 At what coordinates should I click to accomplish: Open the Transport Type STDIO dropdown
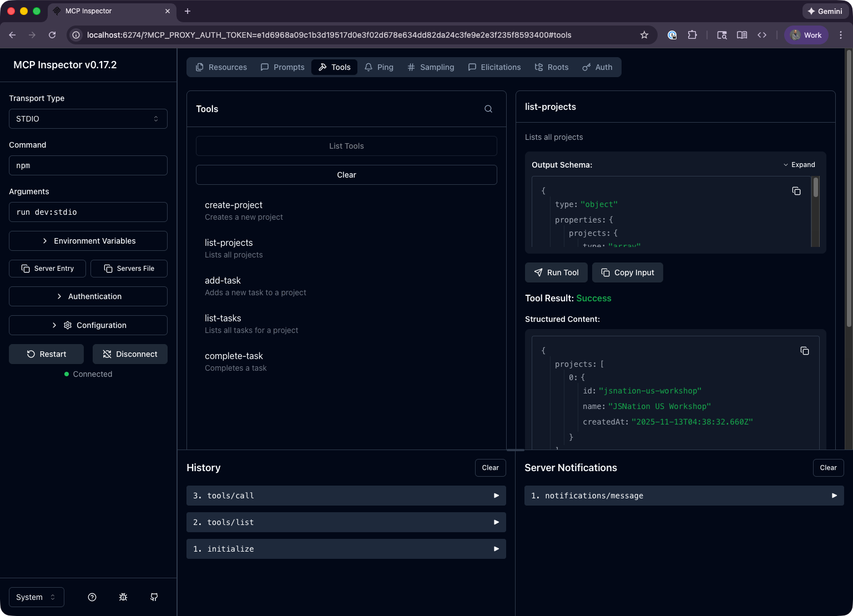[88, 119]
